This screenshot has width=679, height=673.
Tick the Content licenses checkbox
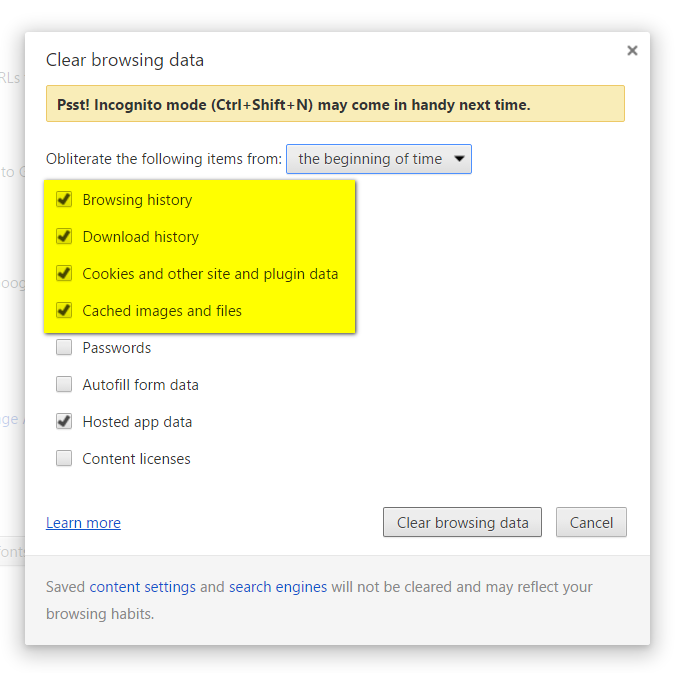click(64, 459)
